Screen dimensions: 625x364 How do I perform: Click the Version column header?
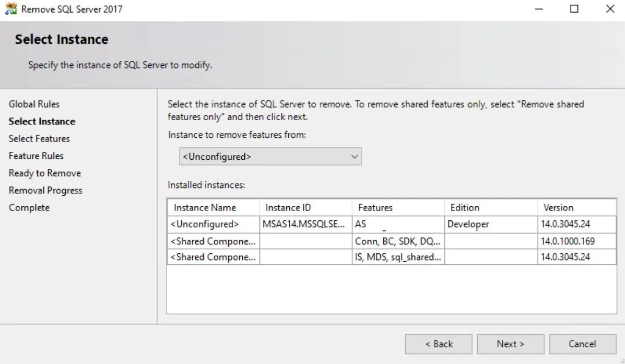(577, 208)
